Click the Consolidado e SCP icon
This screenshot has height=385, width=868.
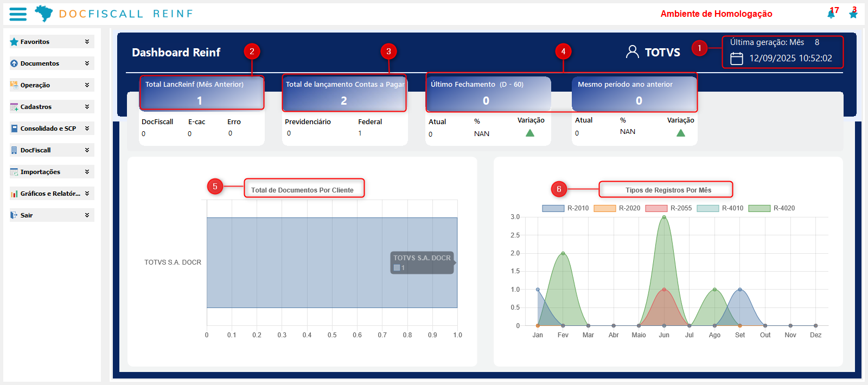click(14, 129)
